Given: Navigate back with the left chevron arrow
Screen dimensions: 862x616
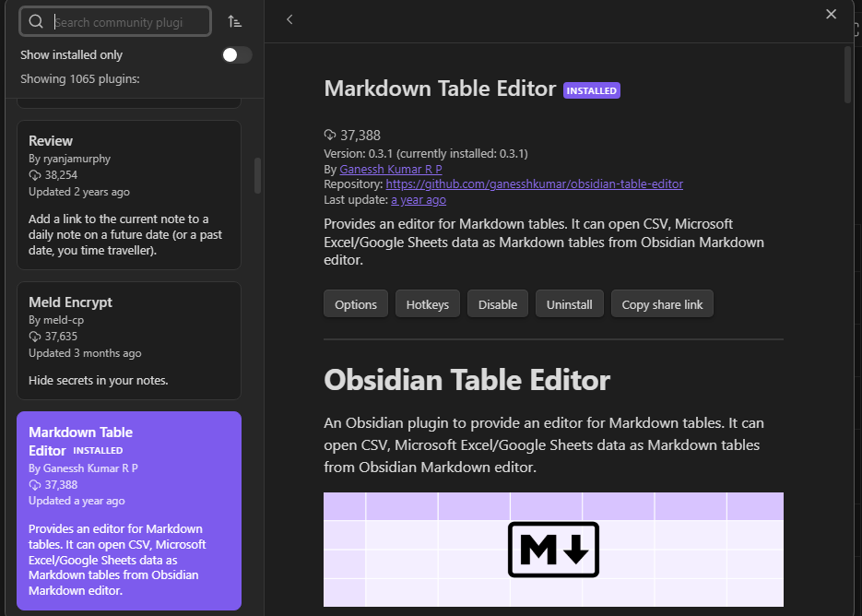Looking at the screenshot, I should [x=290, y=18].
